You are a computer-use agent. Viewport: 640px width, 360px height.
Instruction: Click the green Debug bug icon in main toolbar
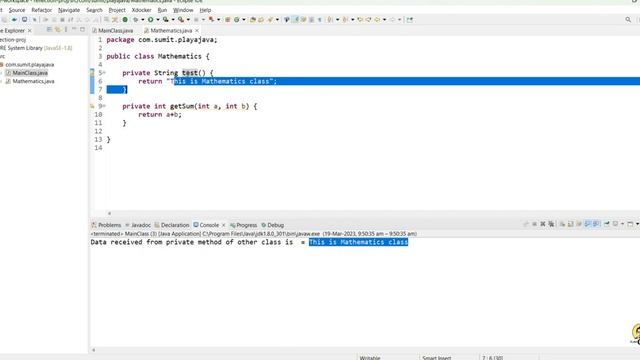[x=135, y=20]
